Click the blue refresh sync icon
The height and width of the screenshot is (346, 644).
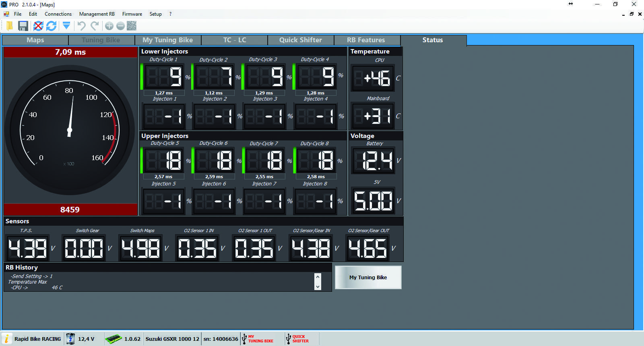[x=52, y=26]
